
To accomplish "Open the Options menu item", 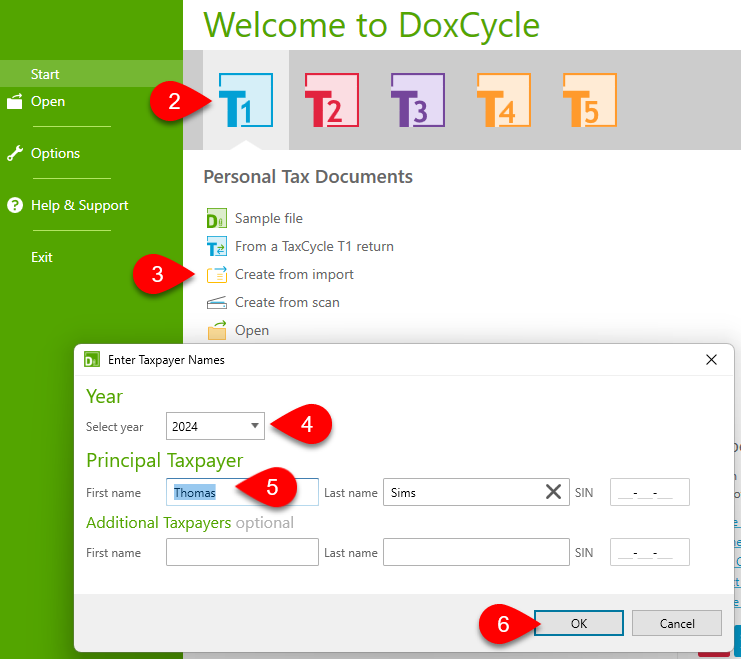I will [55, 154].
